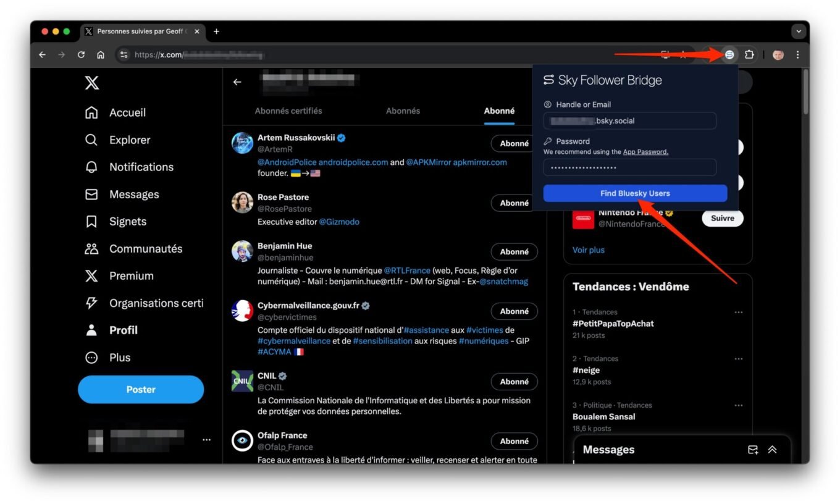
Task: Open options for Boualem Sansal trend
Action: pyautogui.click(x=739, y=405)
